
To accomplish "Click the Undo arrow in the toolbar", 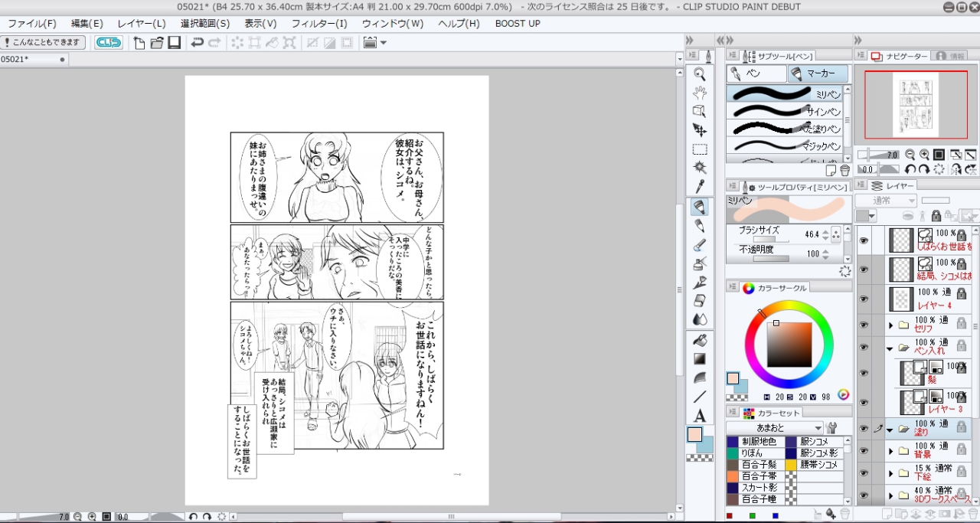I will pos(197,43).
